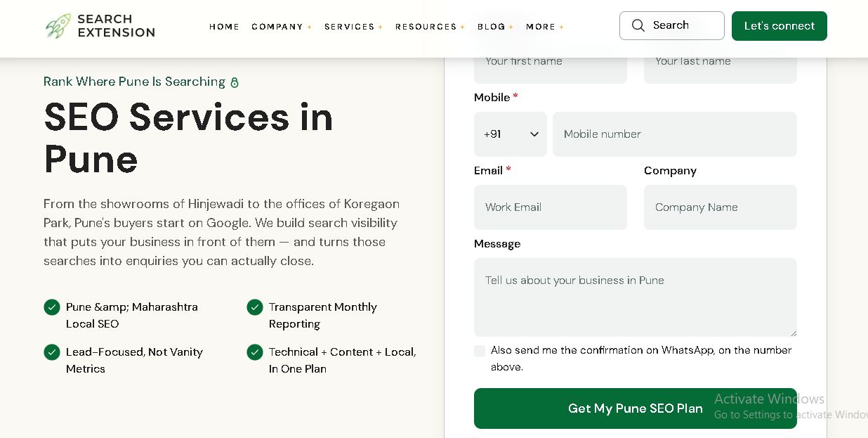868x438 pixels.
Task: Click the message textarea resize handle
Action: pos(793,333)
